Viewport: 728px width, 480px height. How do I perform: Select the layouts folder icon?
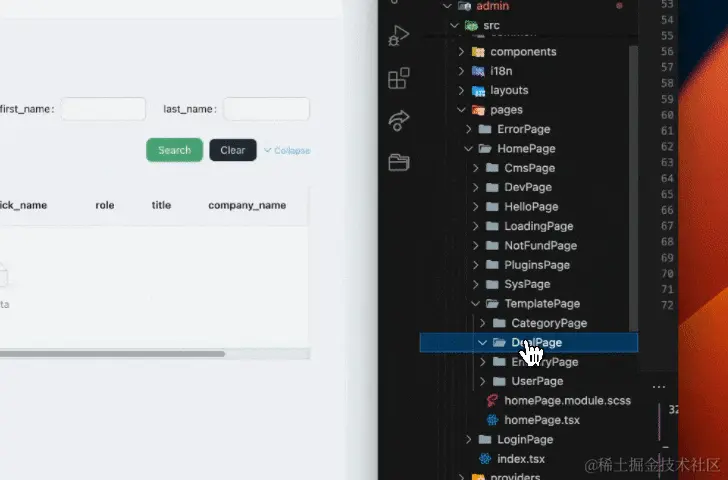(478, 91)
